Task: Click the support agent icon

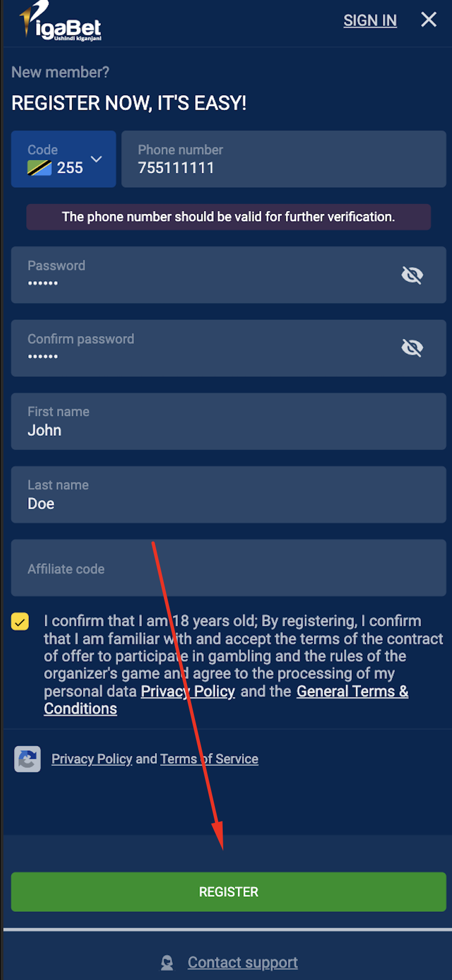Action: pos(167,963)
